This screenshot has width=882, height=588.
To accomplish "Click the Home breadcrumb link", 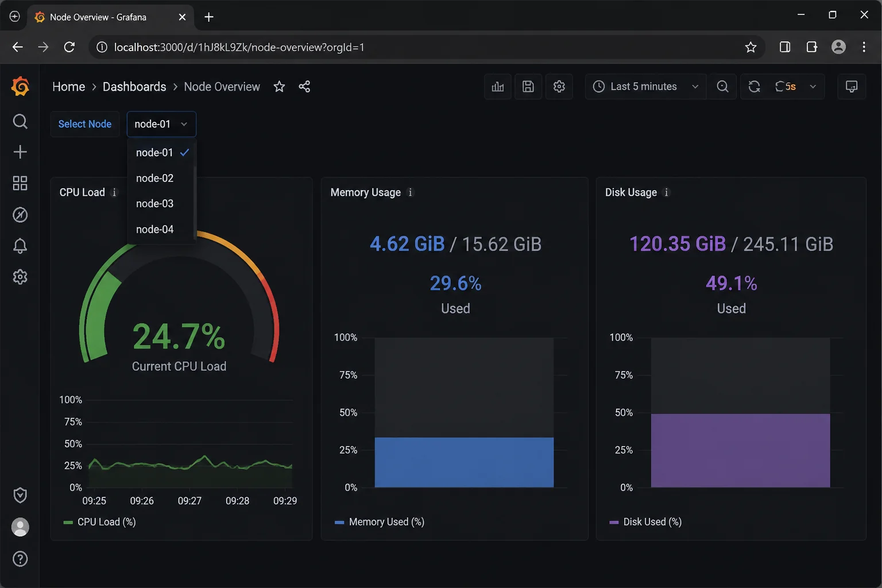I will point(68,87).
